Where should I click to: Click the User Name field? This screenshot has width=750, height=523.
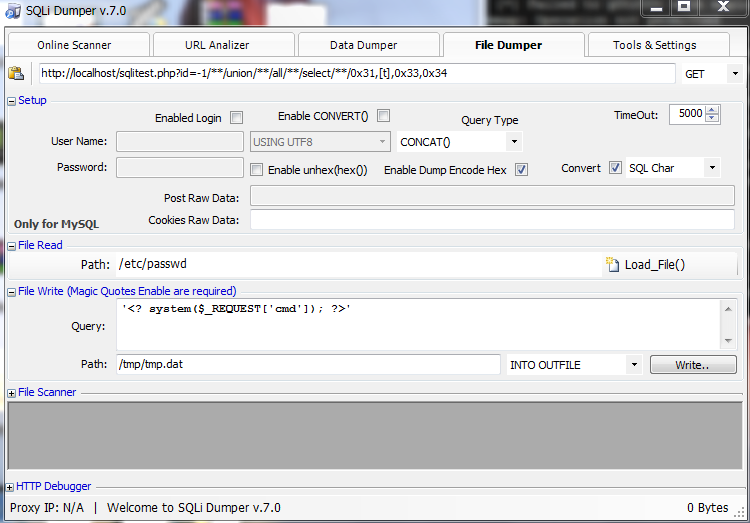click(180, 142)
